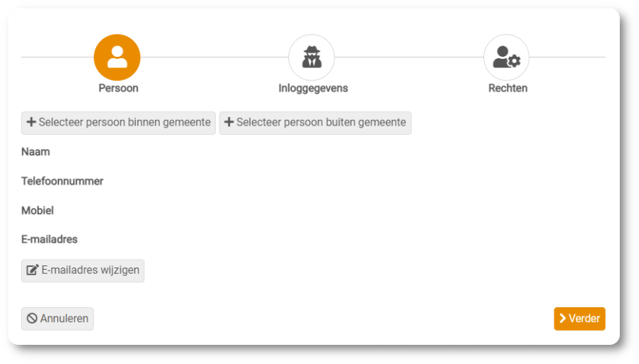Click the E-mailadres field label
The image size is (639, 364).
pos(49,239)
